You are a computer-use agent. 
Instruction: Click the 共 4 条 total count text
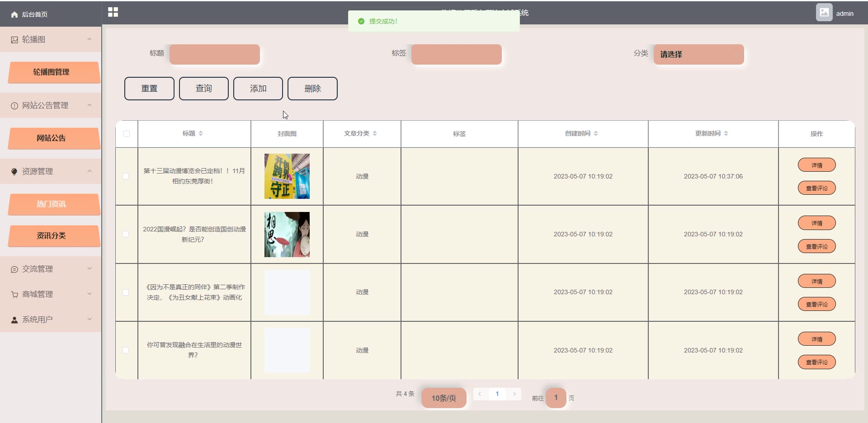point(405,394)
